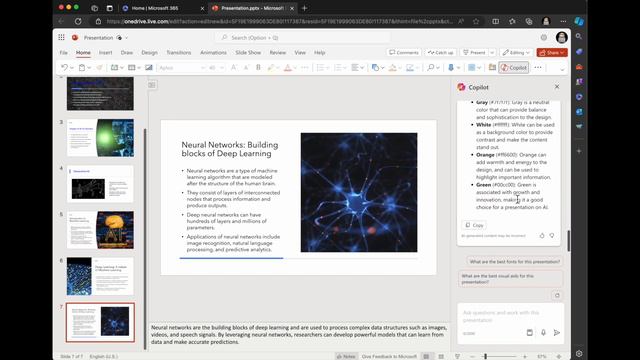The height and width of the screenshot is (360, 640).
Task: Click the Designer icon in ribbon
Action: point(492,68)
